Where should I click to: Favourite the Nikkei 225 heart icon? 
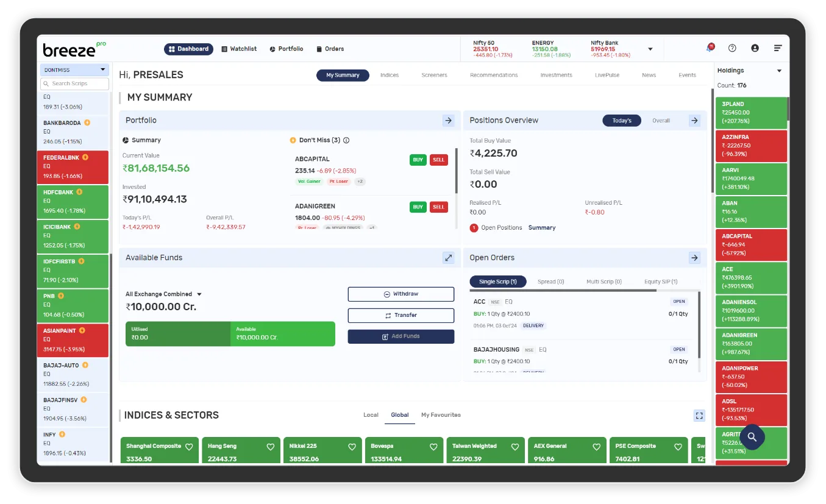tap(352, 447)
